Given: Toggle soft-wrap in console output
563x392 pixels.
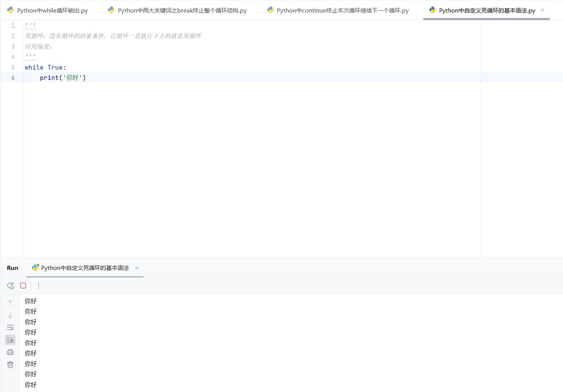Looking at the screenshot, I should 10,327.
